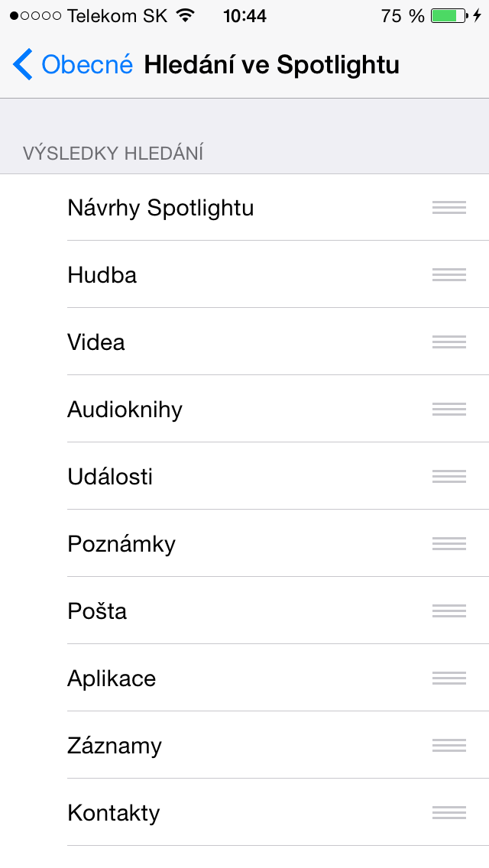Toggle Aplikace search result category

(229, 679)
